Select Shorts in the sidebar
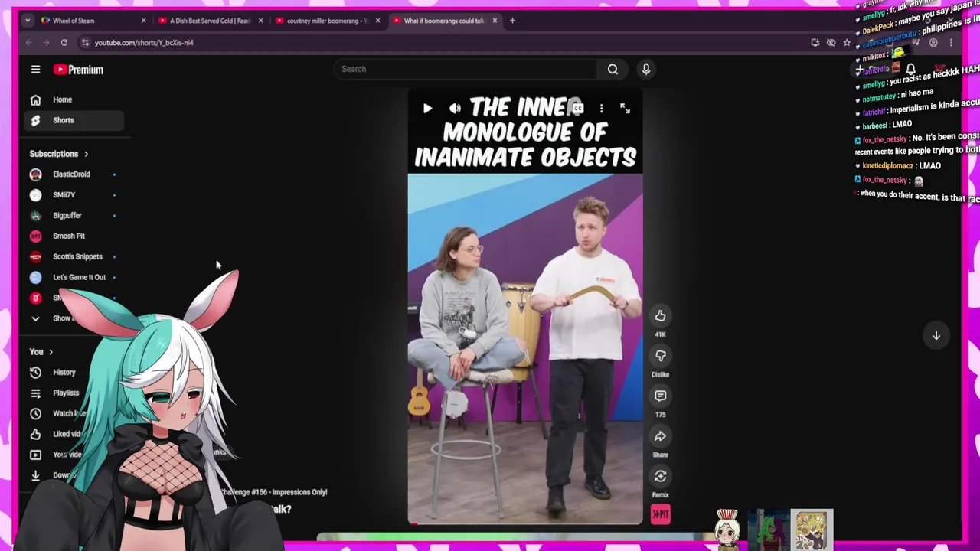This screenshot has height=551, width=980. click(x=74, y=120)
